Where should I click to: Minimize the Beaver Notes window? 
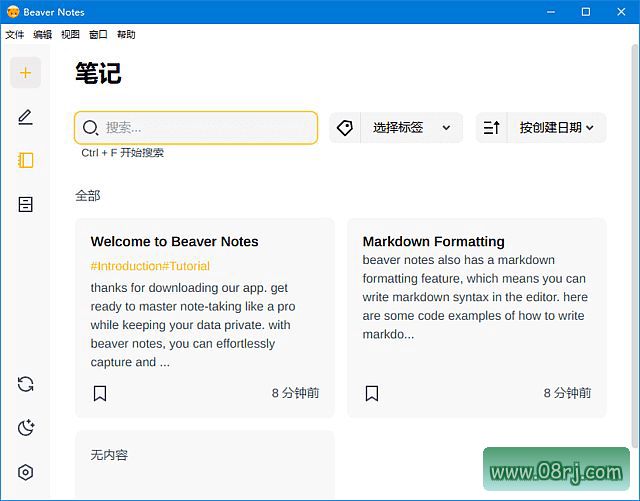[x=551, y=12]
